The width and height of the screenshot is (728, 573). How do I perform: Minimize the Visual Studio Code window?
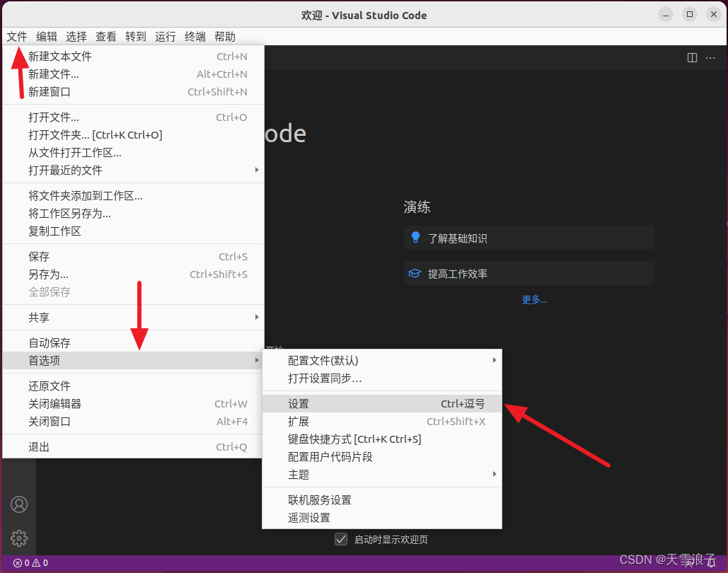tap(665, 14)
